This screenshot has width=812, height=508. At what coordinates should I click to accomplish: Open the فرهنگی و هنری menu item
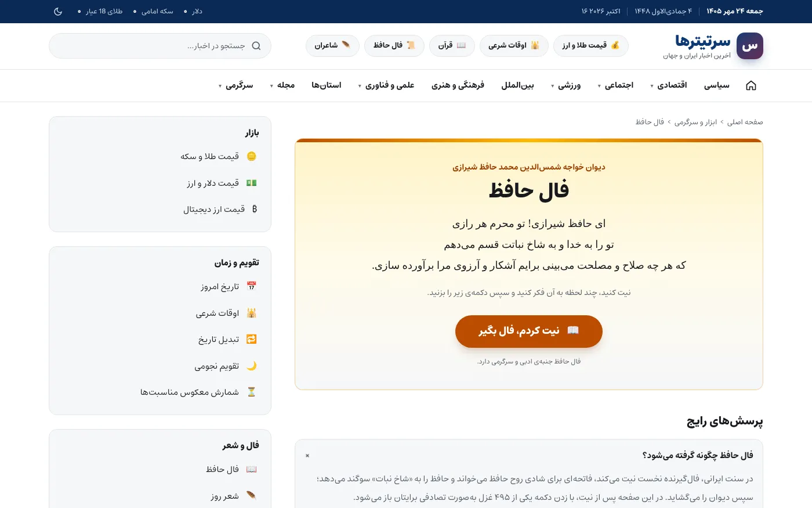click(458, 85)
